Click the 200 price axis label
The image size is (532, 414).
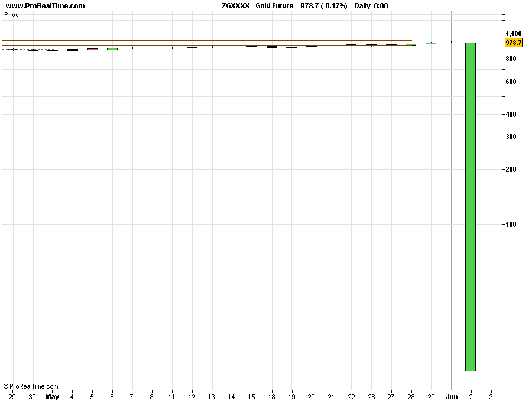click(x=511, y=169)
